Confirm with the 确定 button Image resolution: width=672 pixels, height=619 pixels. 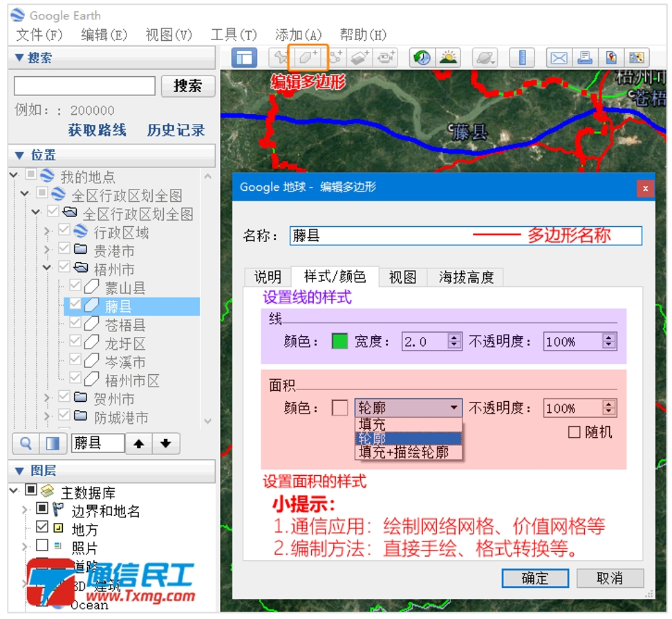[x=535, y=578]
